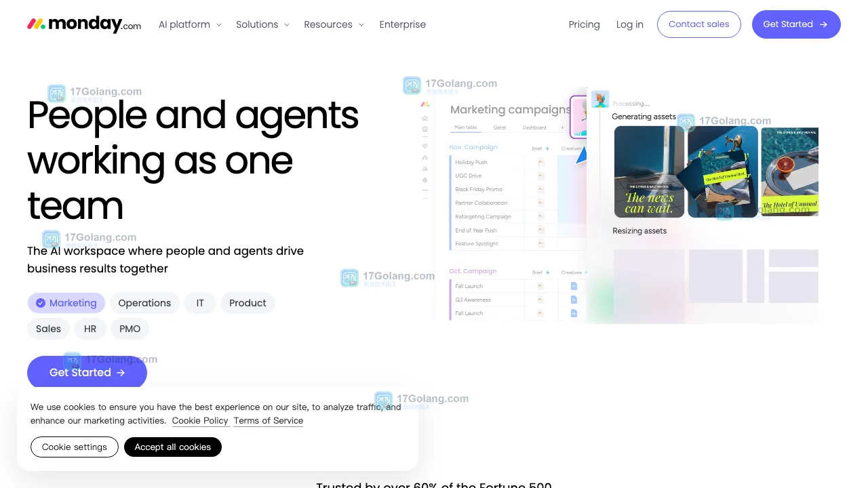
Task: Click the Resizing assets label
Action: 639,231
